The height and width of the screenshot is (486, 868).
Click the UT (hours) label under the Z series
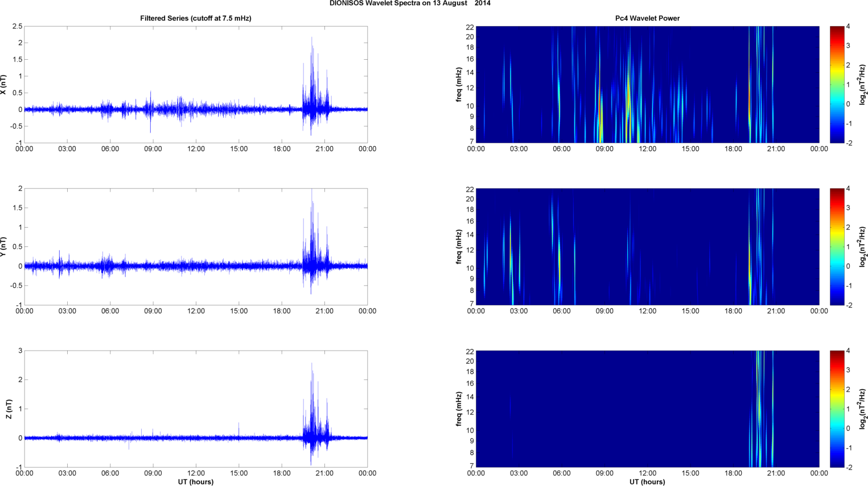click(x=196, y=481)
